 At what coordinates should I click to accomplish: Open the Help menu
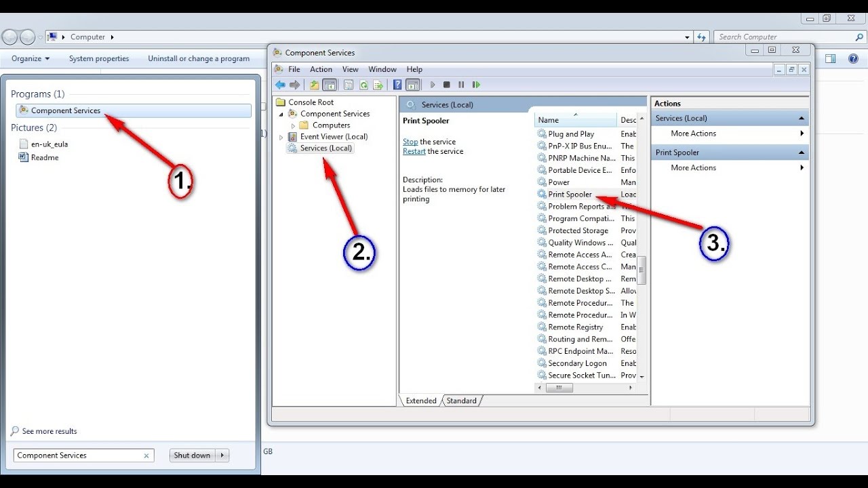(x=414, y=69)
